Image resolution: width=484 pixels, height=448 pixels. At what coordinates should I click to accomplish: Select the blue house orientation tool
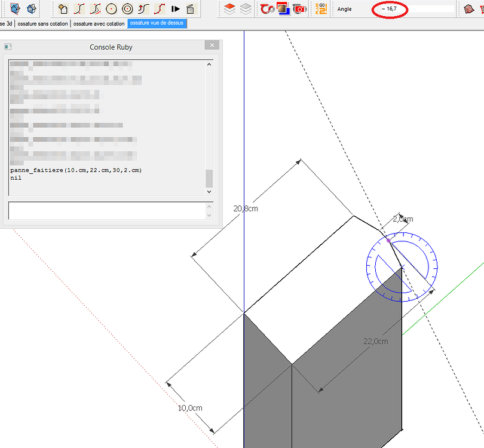16,9
